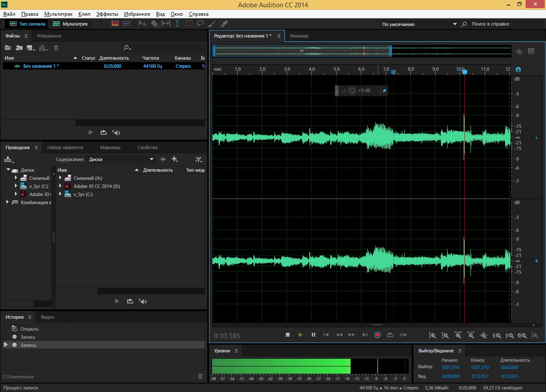
Task: Select the Marquee Selection tool
Action: (189, 24)
